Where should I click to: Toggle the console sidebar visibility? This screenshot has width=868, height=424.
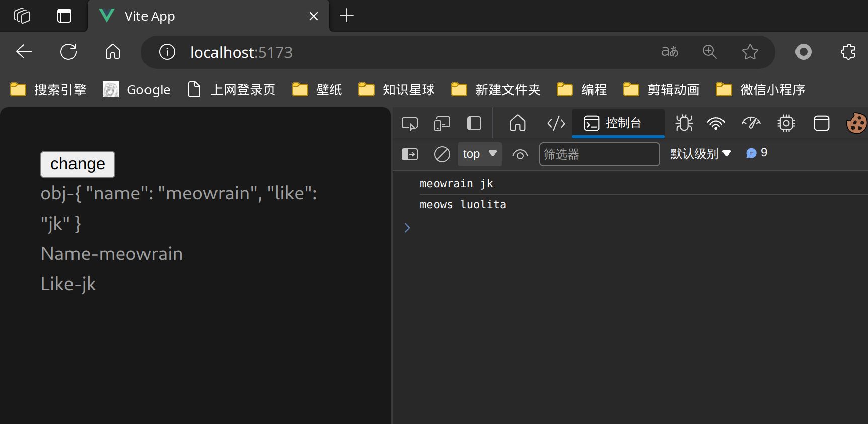tap(409, 154)
